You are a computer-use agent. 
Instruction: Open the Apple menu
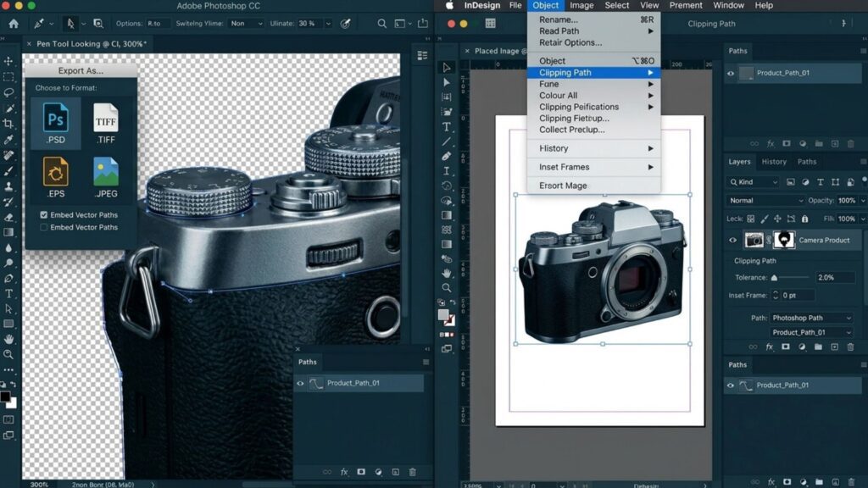point(449,6)
